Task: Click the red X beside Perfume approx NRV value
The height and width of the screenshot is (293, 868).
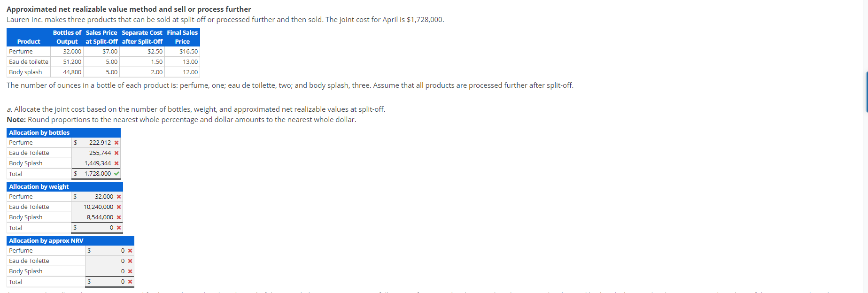Action: point(130,250)
